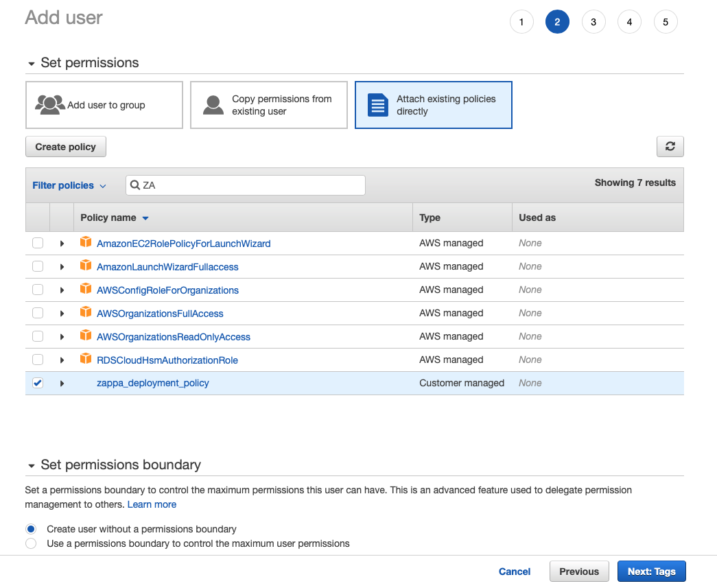
Task: Select the Copy permissions from existing user option
Action: [x=268, y=104]
